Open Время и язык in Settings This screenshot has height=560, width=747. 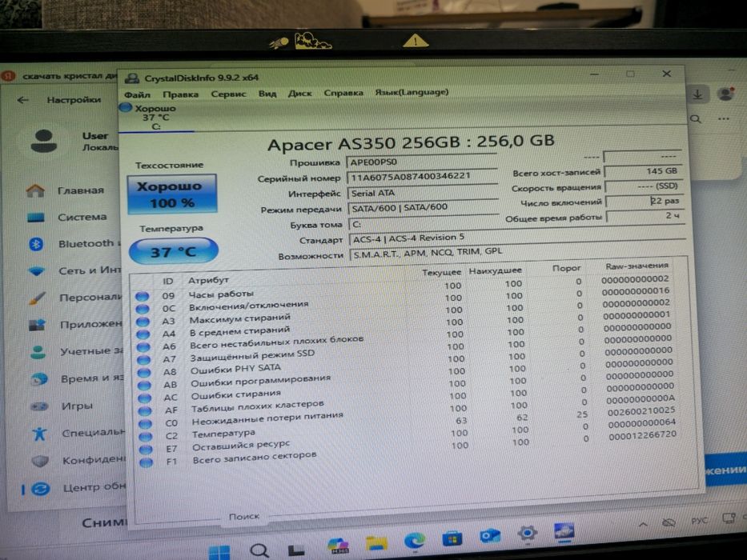click(x=77, y=379)
